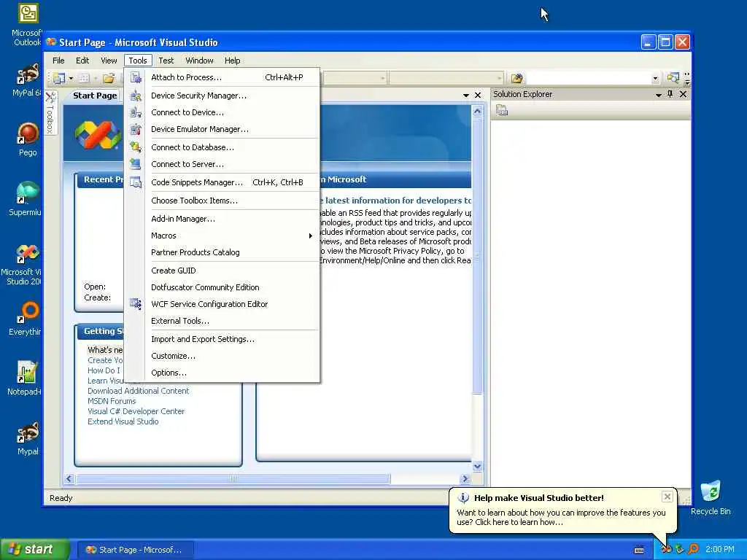
Task: Open the Download Additional Content link
Action: coord(138,391)
